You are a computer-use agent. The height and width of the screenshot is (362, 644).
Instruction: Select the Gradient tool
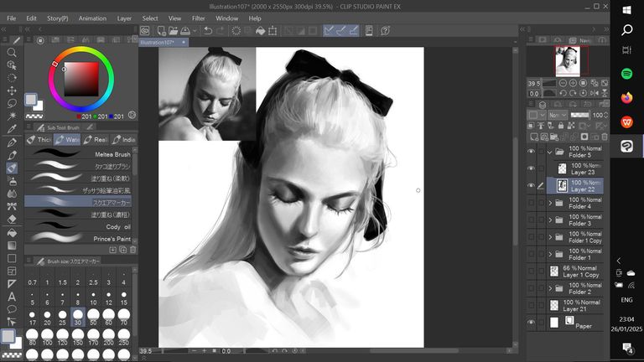tap(12, 246)
